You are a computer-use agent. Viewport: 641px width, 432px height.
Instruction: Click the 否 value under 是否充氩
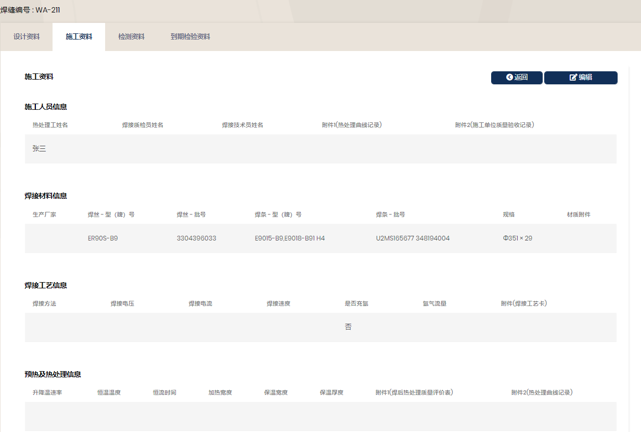pos(348,327)
